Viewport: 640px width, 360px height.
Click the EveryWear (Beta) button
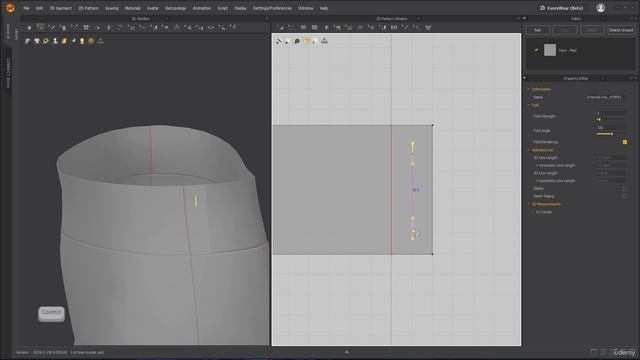561,8
